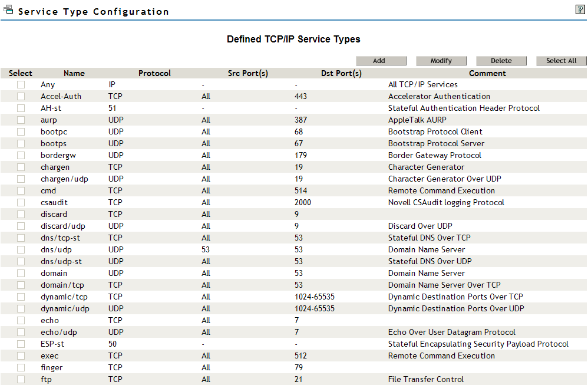The image size is (588, 385).
Task: Check the bootpc row checkbox
Action: click(21, 131)
